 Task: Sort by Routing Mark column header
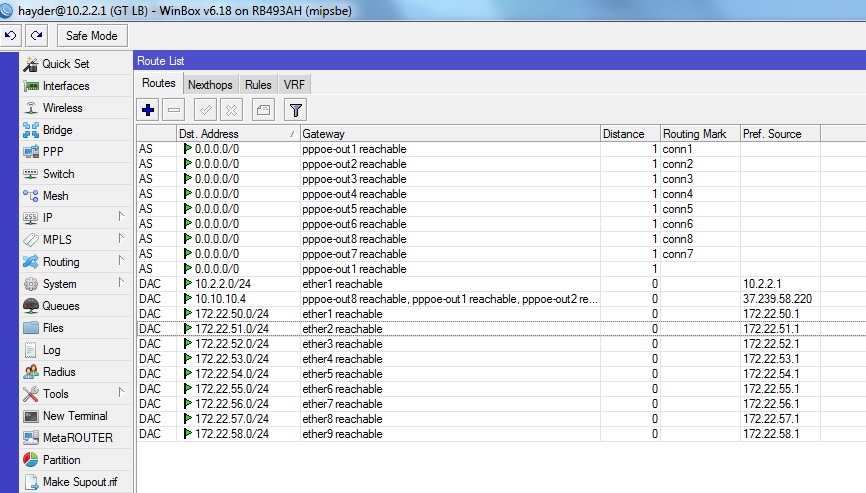[700, 134]
